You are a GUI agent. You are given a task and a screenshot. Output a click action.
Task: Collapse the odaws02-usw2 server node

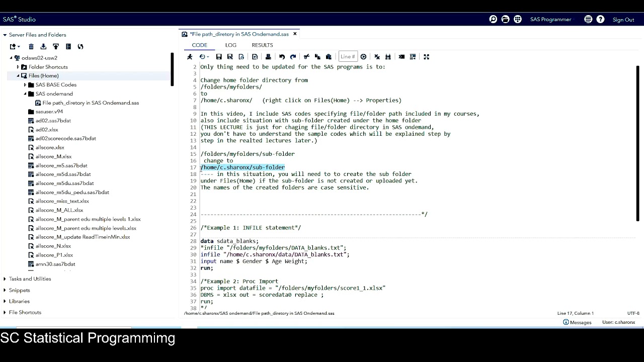(x=11, y=58)
